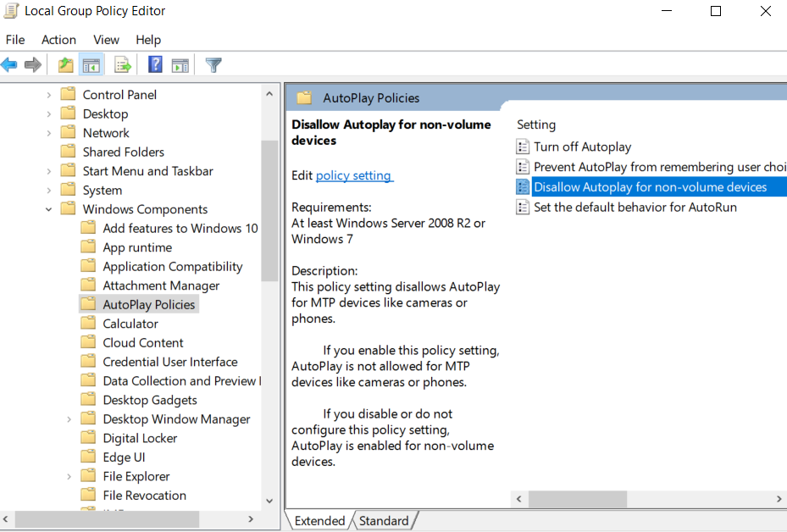Select the Turn off Autoplay setting
Image resolution: width=787 pixels, height=532 pixels.
tap(582, 147)
